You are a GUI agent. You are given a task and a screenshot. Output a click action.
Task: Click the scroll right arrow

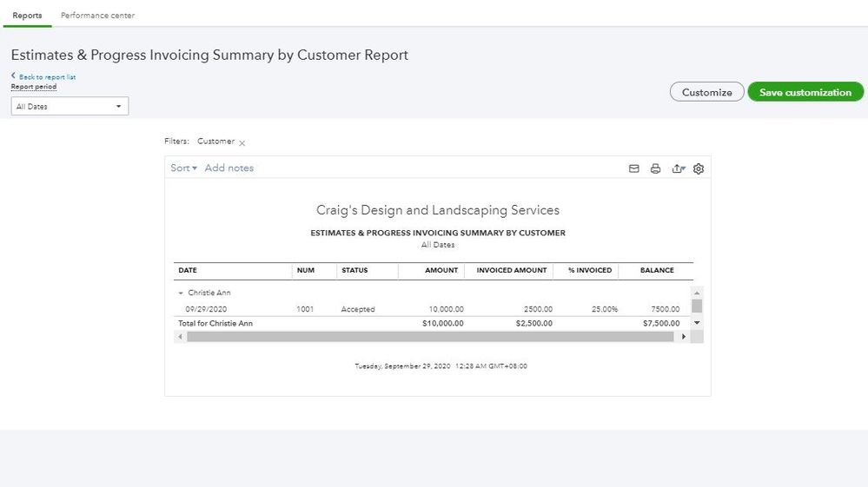(684, 337)
